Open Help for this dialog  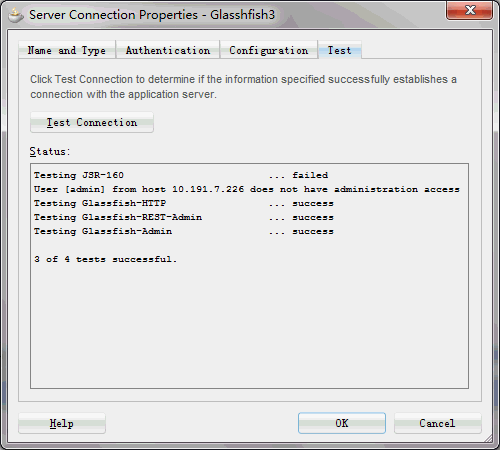click(x=62, y=423)
